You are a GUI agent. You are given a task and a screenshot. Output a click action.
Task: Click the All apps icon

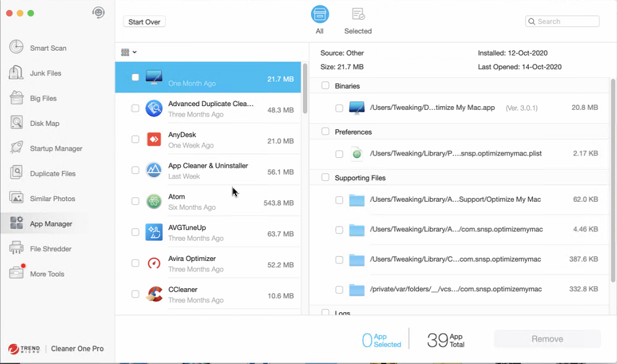click(x=320, y=15)
